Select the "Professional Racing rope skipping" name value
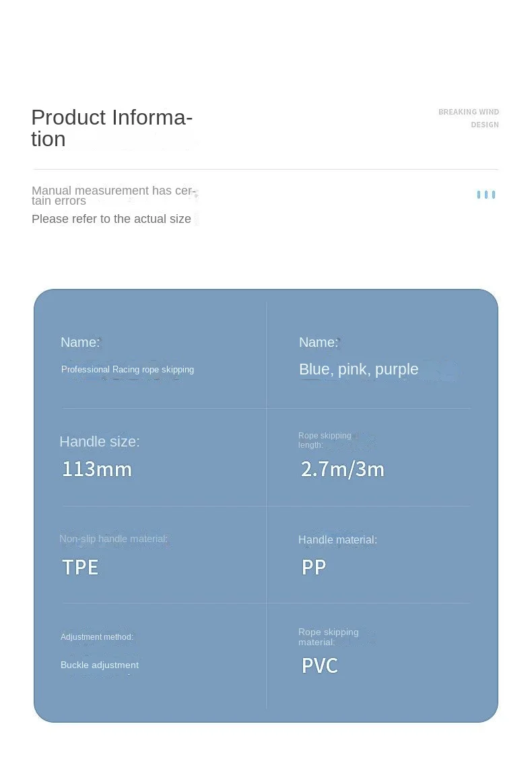The width and height of the screenshot is (532, 757). (127, 369)
